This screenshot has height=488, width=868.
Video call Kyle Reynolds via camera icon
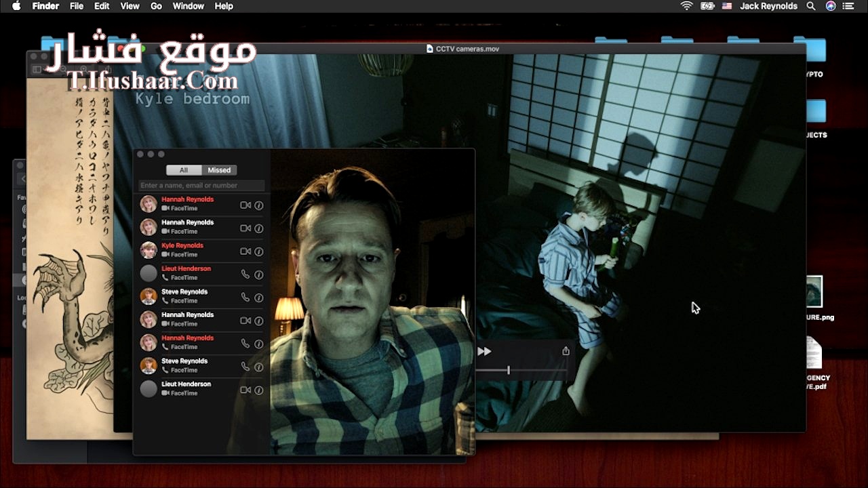tap(245, 251)
